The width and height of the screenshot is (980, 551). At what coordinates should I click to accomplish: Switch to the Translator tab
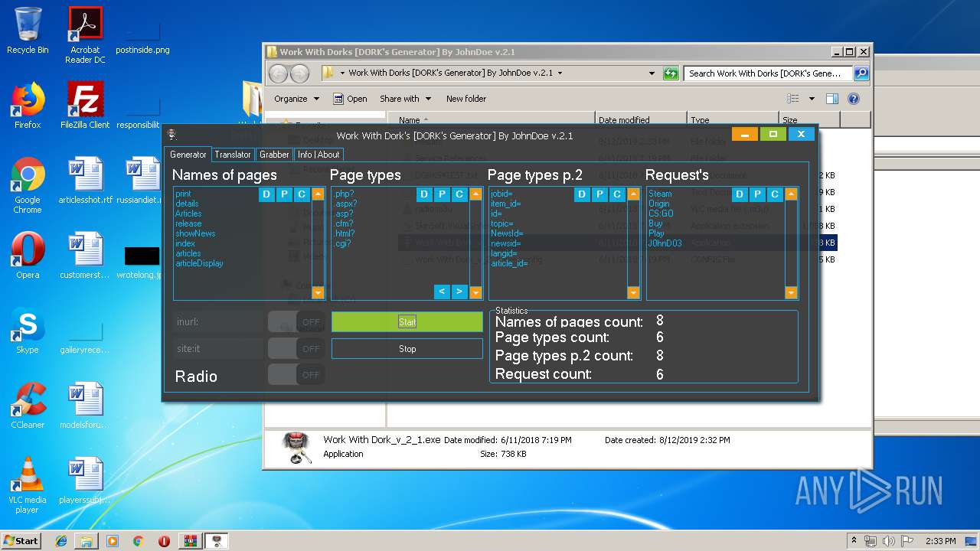233,155
